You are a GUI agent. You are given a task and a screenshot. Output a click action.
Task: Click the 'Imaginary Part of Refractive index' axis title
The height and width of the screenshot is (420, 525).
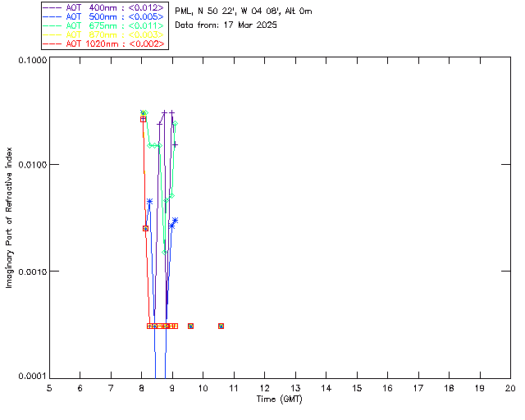(x=9, y=217)
